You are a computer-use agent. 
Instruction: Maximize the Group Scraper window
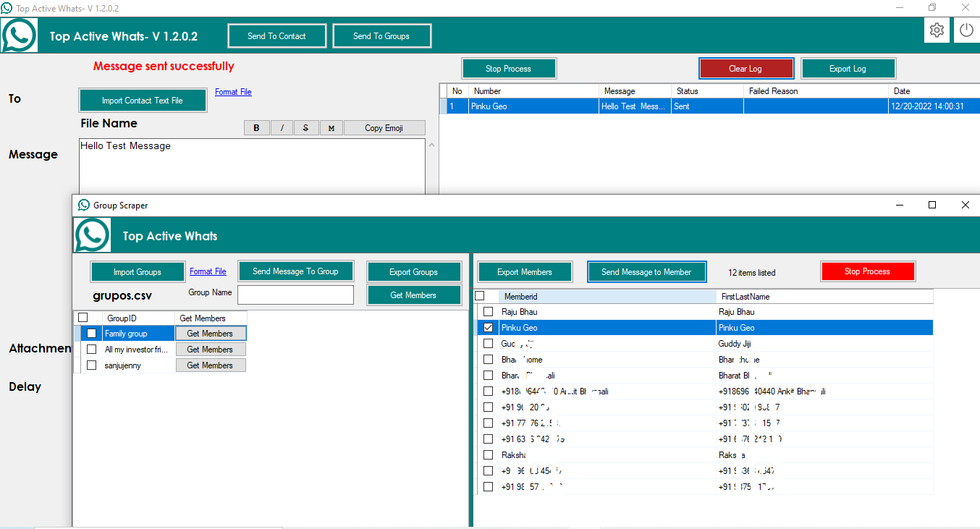click(x=932, y=206)
